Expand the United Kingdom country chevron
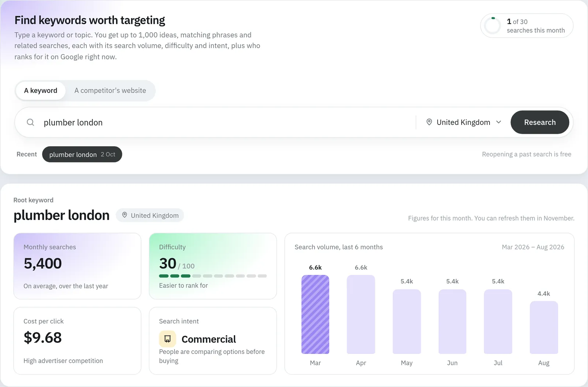The image size is (588, 387). point(499,122)
